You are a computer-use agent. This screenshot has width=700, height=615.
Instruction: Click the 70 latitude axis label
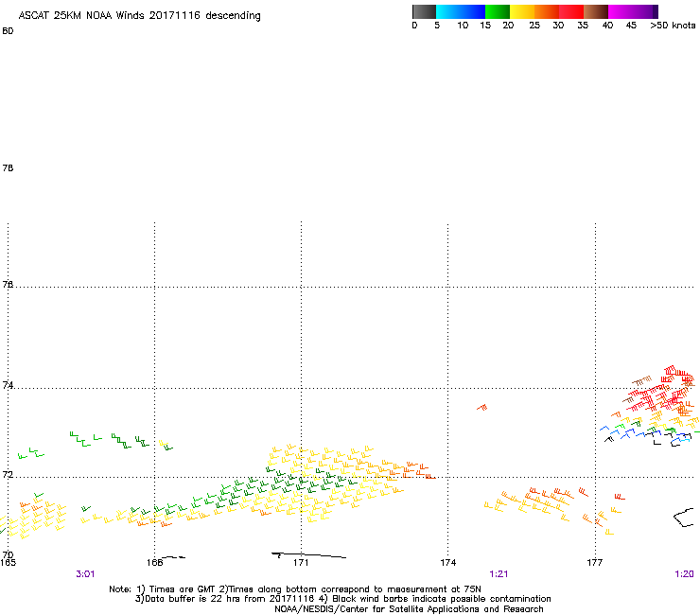point(8,555)
